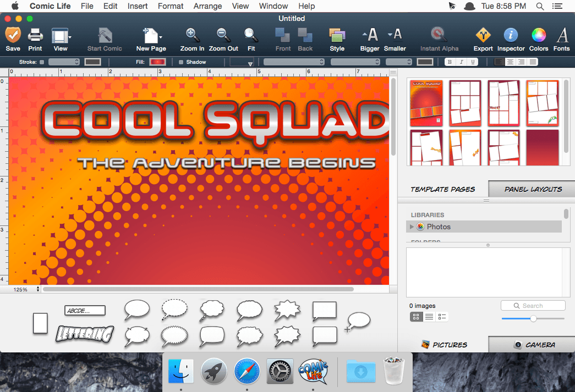Click the image Search field
Screen dimensions: 575x392
[x=533, y=306]
